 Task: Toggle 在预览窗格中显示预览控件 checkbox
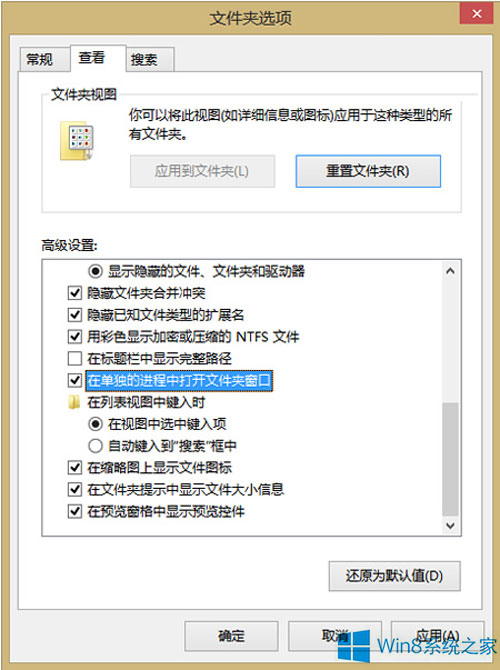click(75, 511)
